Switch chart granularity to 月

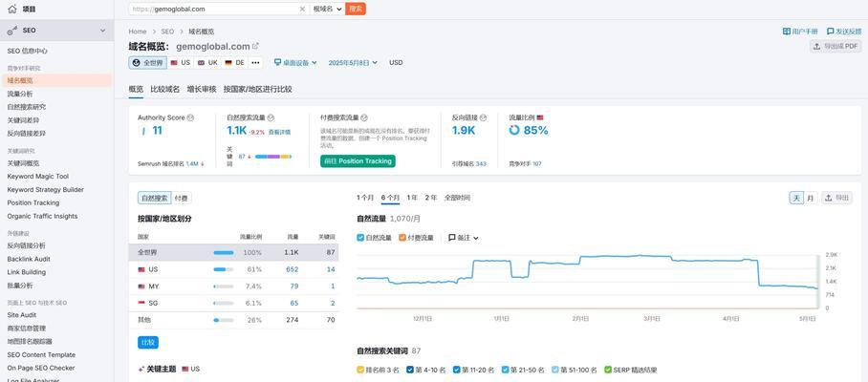point(811,198)
